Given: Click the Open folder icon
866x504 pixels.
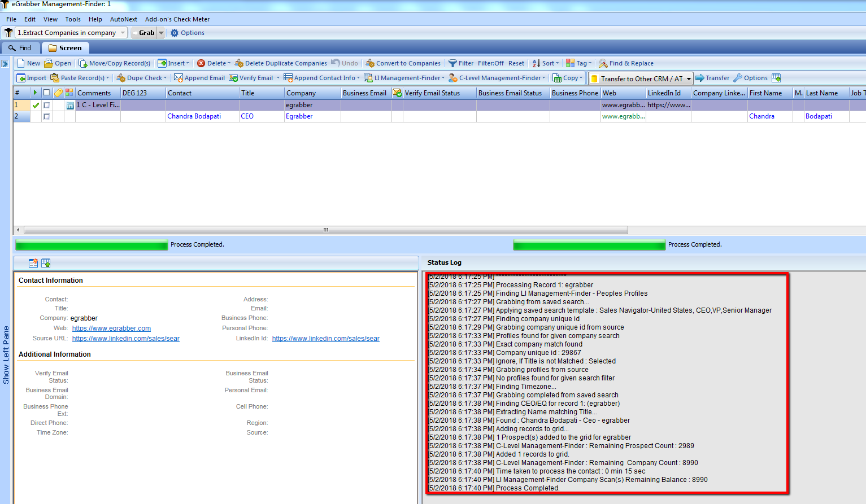Looking at the screenshot, I should coord(49,63).
